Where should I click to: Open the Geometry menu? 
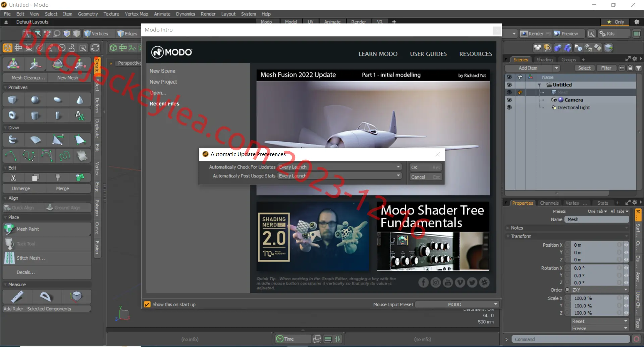coord(88,14)
